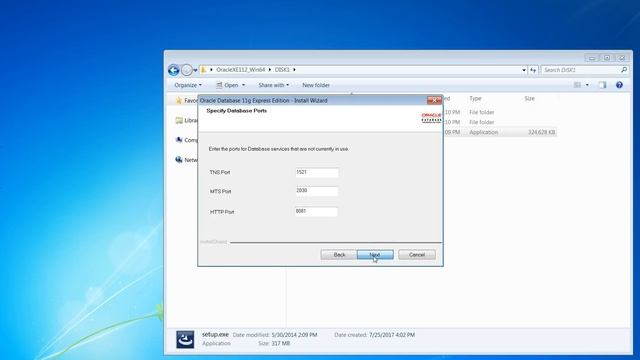Image resolution: width=640 pixels, height=360 pixels.
Task: Click the setup.exe file name in details pane
Action: [215, 334]
